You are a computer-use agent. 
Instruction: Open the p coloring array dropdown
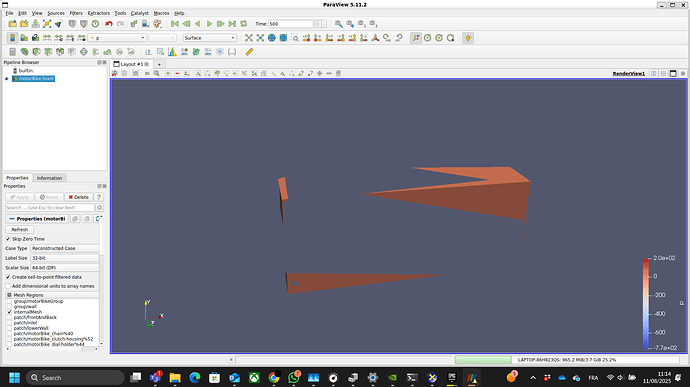(x=117, y=38)
